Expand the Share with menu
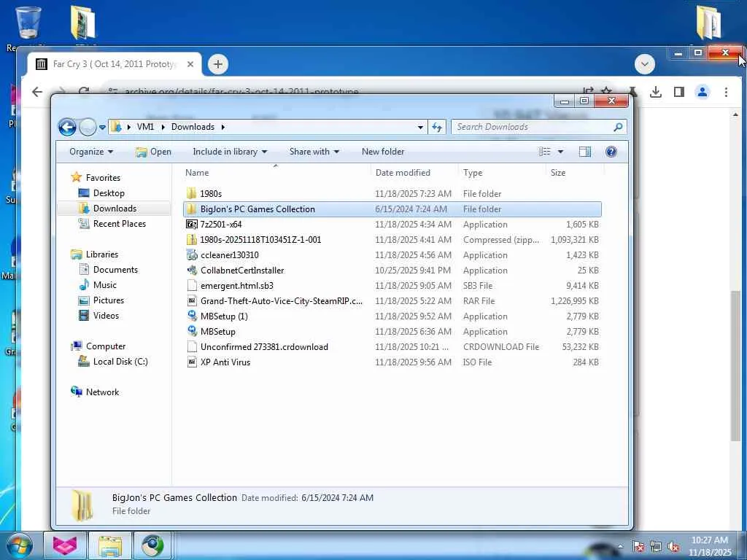 [314, 152]
